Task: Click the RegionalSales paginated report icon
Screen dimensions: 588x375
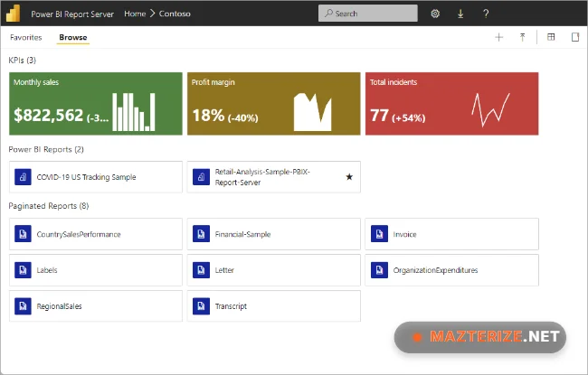Action: click(x=23, y=306)
